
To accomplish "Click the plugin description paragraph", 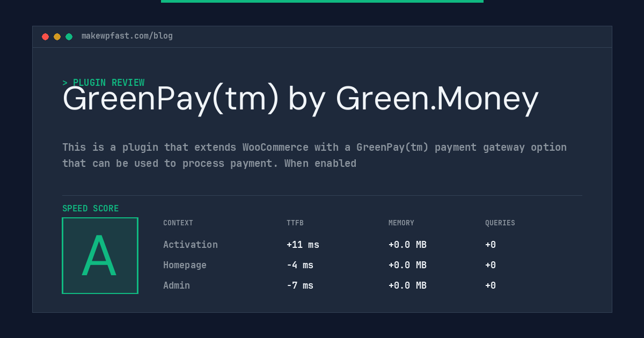I will (x=314, y=155).
